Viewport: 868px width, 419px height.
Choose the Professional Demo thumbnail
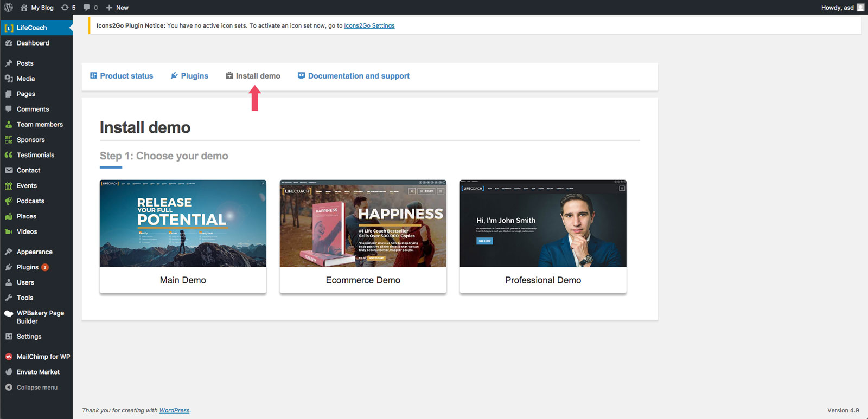pyautogui.click(x=543, y=223)
